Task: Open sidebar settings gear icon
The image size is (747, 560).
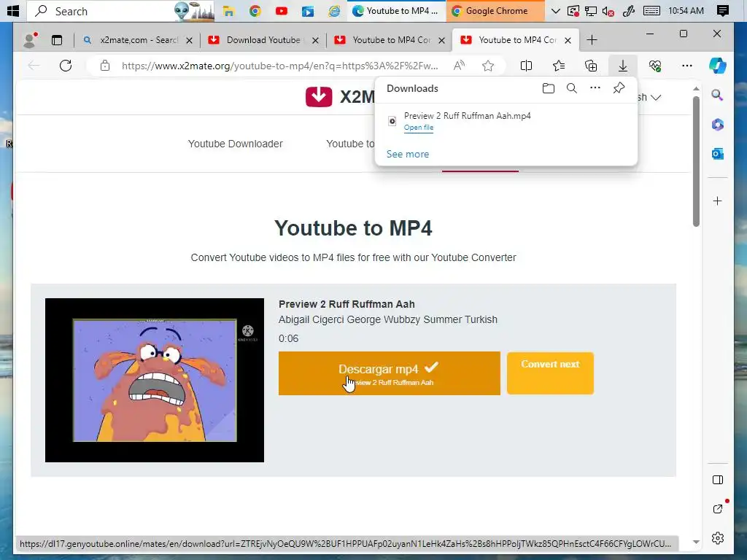Action: 718,538
